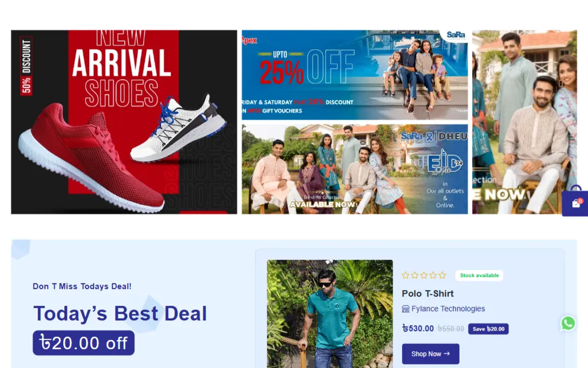Viewport: 588px width, 368px height.
Task: Click the Today's Best Deal heading
Action: [120, 313]
